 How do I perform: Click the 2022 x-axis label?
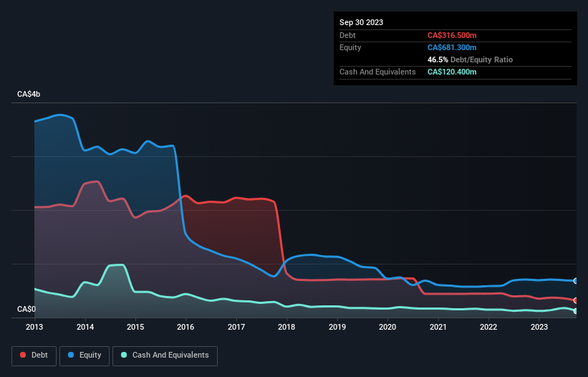coord(488,327)
